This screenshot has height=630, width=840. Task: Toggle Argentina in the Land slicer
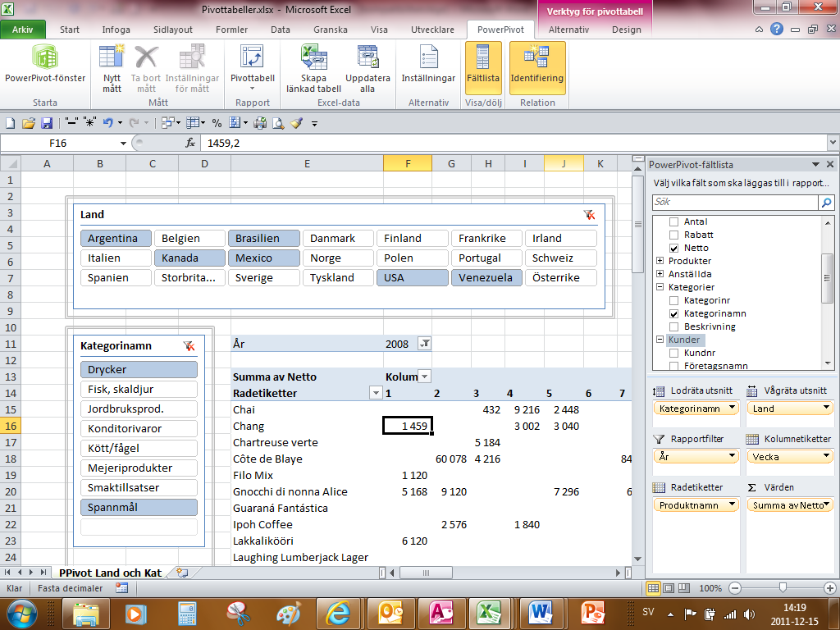[x=116, y=239]
